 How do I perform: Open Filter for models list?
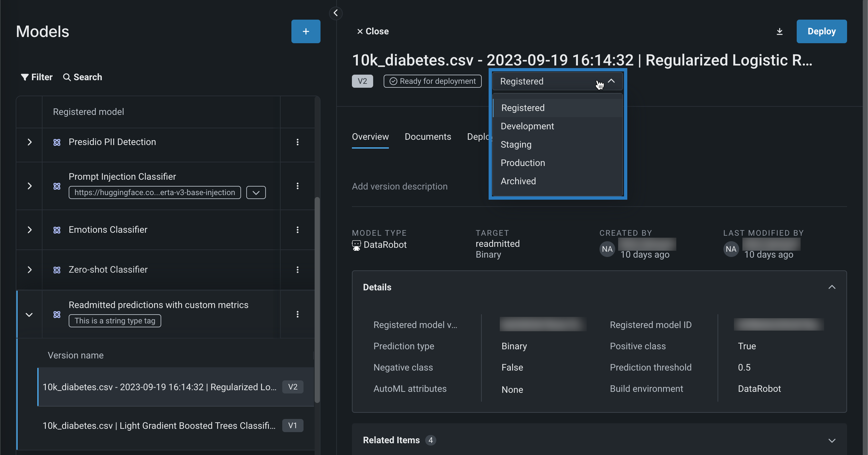tap(37, 77)
